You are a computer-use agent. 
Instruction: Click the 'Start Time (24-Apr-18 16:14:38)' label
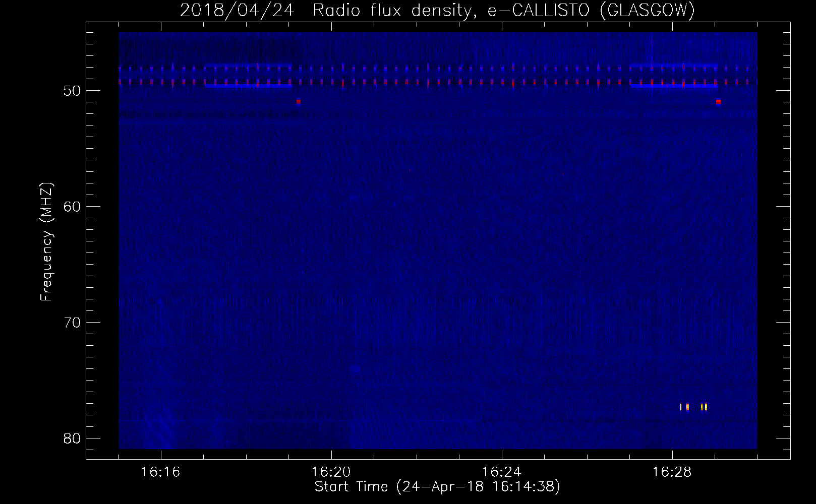click(437, 487)
